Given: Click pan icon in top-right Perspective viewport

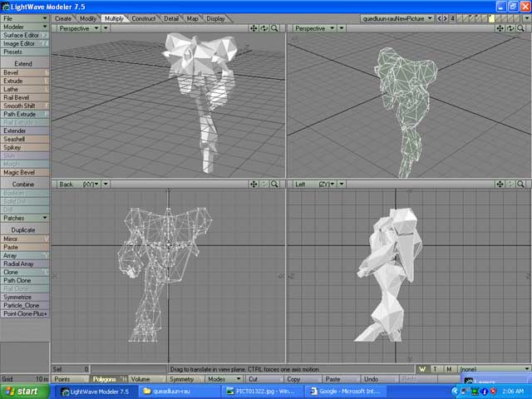Looking at the screenshot, I should point(500,28).
